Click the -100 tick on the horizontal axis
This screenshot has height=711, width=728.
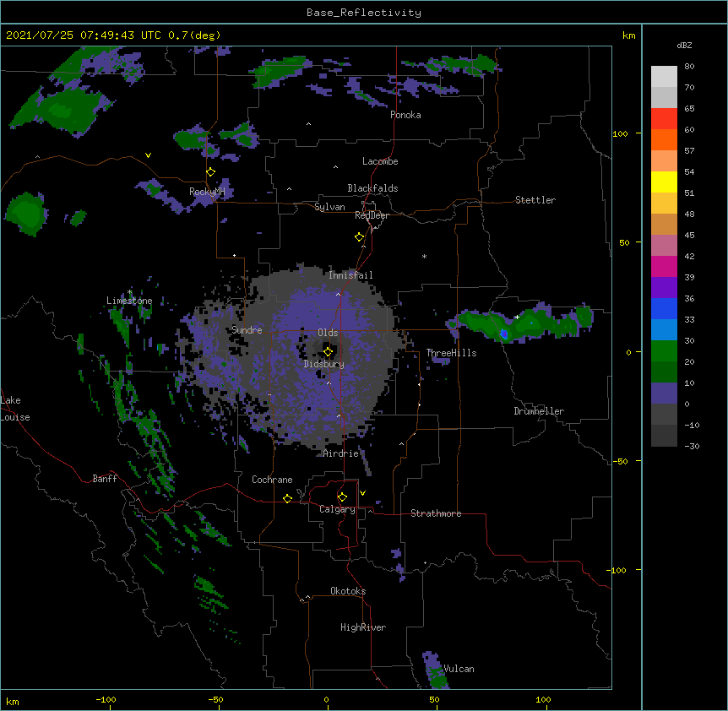tap(106, 699)
